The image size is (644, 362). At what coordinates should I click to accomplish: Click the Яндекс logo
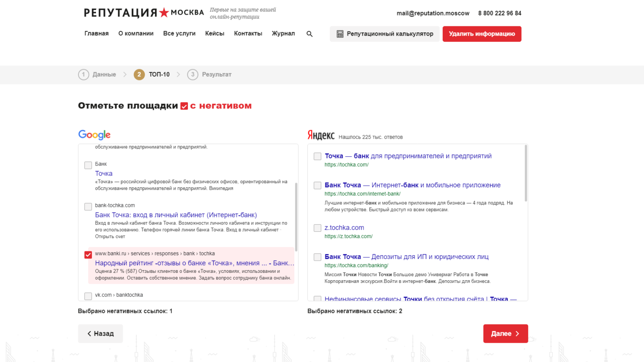point(321,135)
